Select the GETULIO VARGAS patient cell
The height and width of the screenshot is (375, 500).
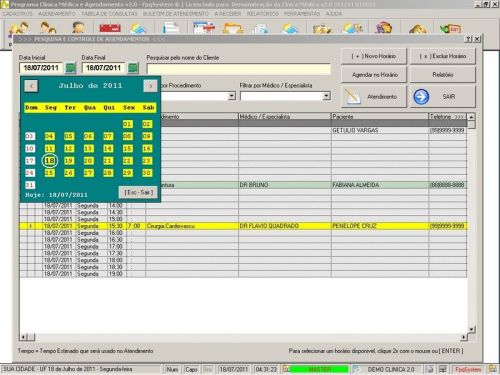click(x=380, y=130)
